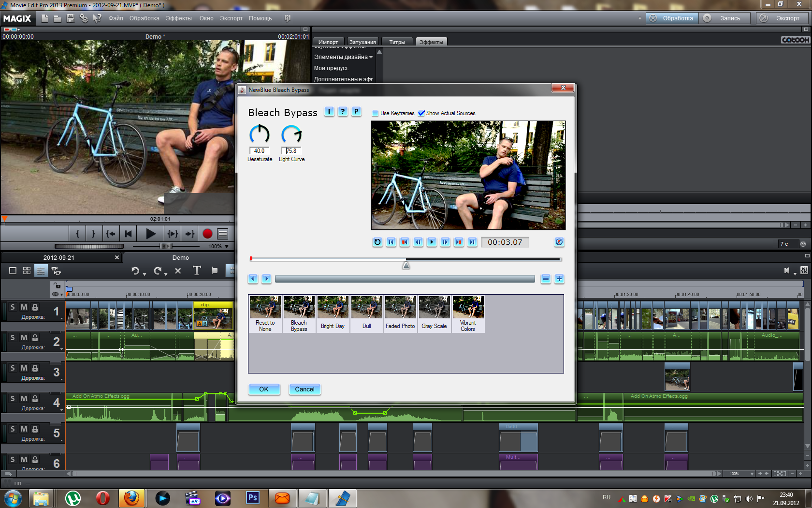Click the play icon under Bleach Bypass preview
Viewport: 812px width, 508px height.
point(432,242)
